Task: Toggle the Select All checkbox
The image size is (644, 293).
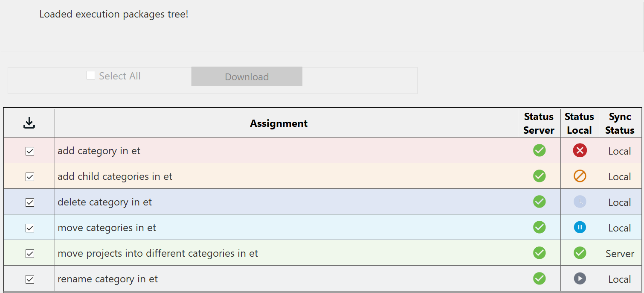Action: coord(91,76)
